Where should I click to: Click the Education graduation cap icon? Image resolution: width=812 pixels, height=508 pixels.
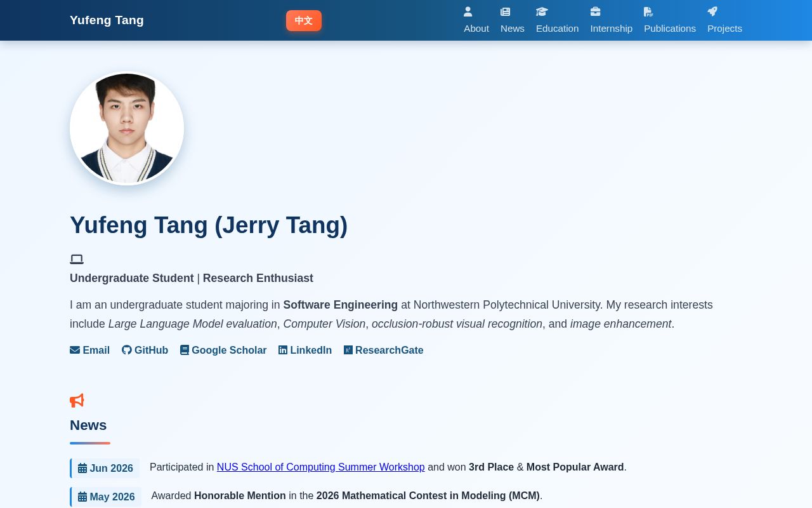point(542,11)
